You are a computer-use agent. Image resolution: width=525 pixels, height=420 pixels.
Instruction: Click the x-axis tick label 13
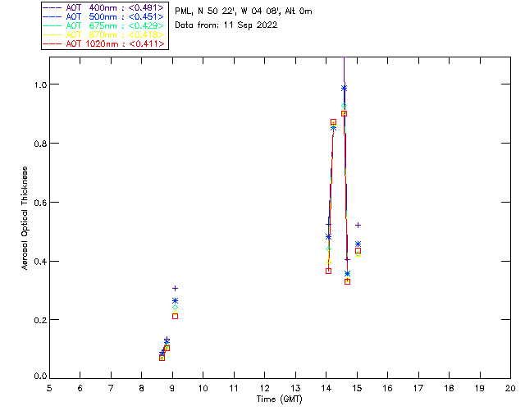295,388
